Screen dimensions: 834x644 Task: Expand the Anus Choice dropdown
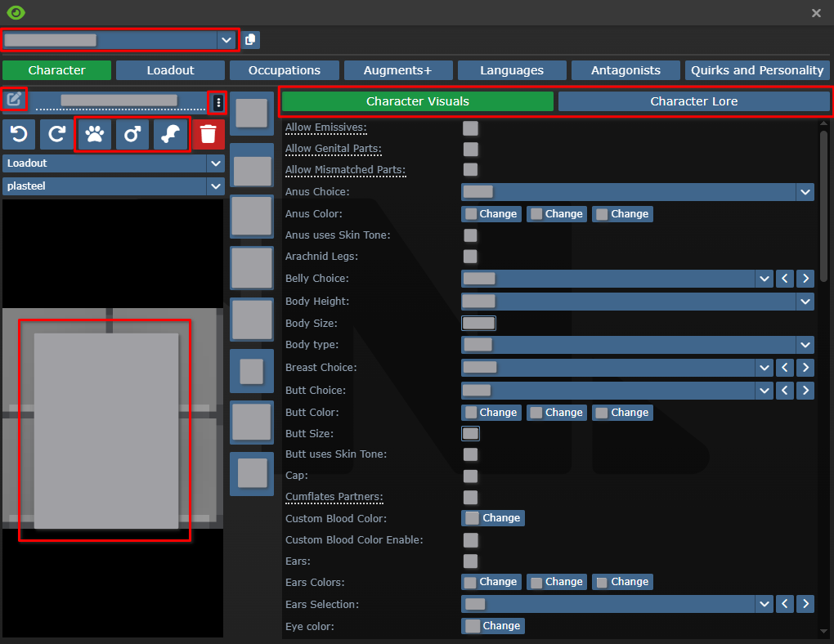click(x=637, y=192)
